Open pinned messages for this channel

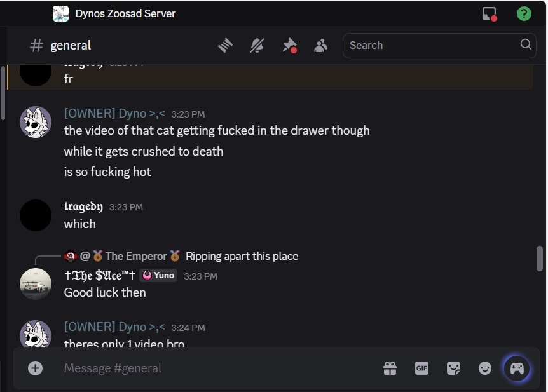[289, 45]
